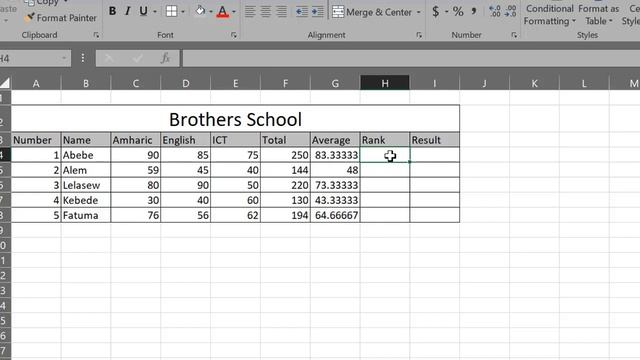Decrease indent
The height and width of the screenshot is (360, 640).
(302, 11)
